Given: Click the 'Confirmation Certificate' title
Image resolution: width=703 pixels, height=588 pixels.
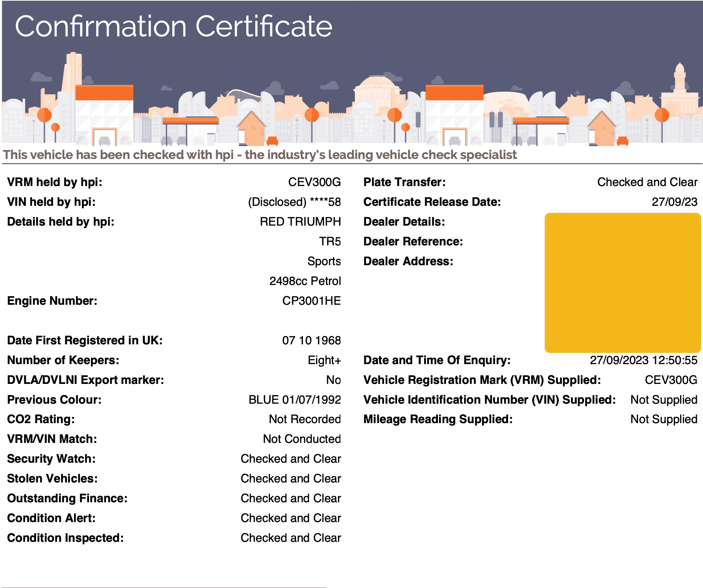Looking at the screenshot, I should tap(174, 26).
